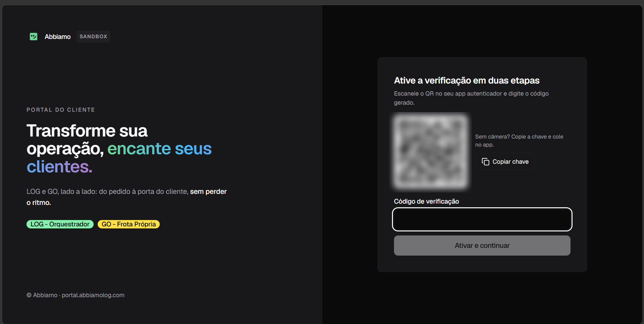Select the GO - Frota Própria yellow tag

(129, 224)
